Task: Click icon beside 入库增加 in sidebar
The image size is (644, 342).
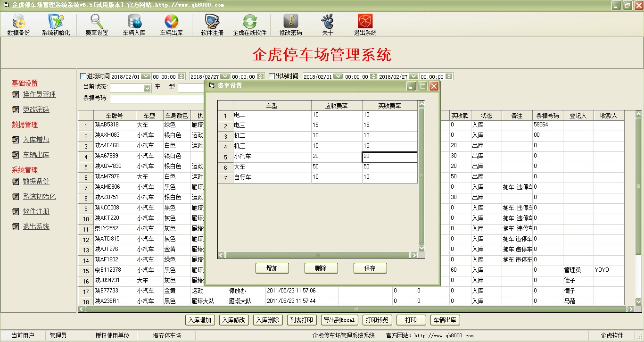Action: pyautogui.click(x=16, y=140)
